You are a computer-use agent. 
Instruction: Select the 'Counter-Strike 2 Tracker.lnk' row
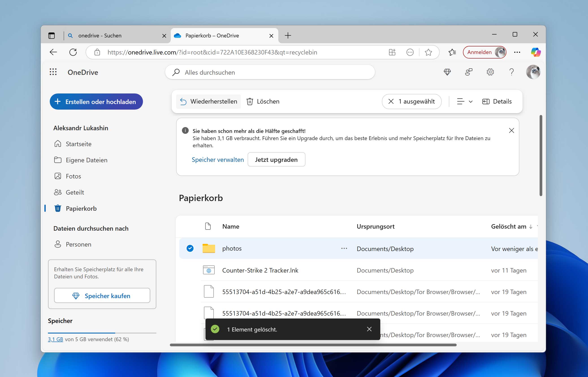pos(359,270)
